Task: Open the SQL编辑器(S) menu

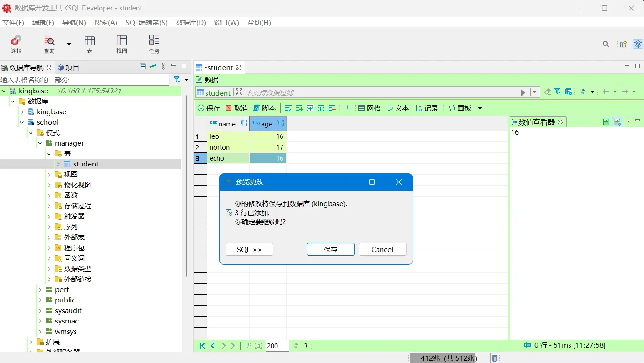Action: [146, 22]
